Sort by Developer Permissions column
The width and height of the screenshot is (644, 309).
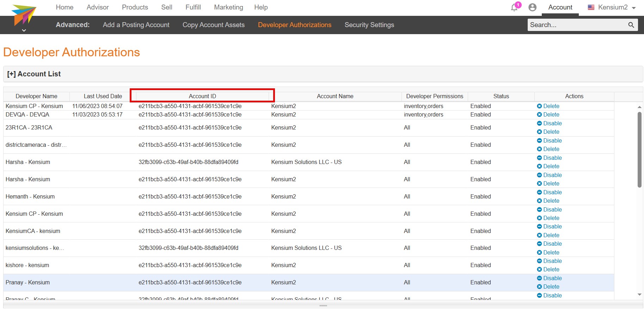tap(435, 96)
